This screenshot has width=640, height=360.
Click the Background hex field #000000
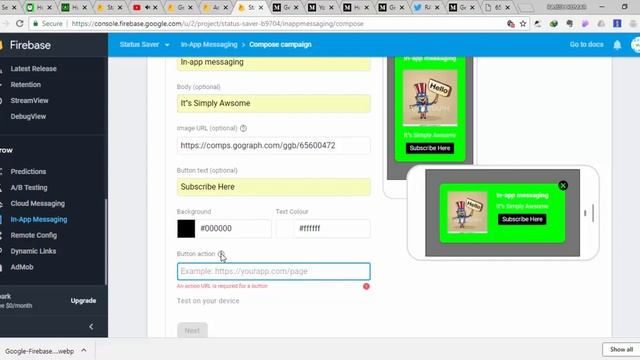[x=233, y=229]
